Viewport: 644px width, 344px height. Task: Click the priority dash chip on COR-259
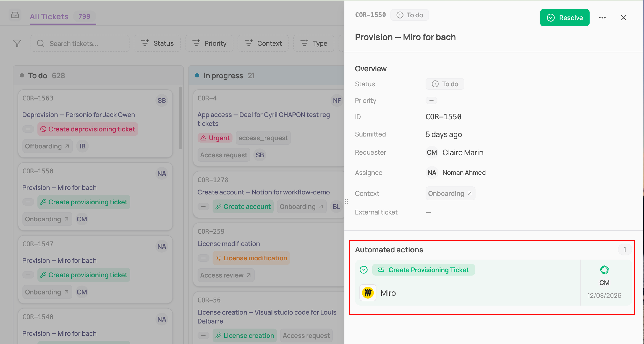(x=203, y=258)
